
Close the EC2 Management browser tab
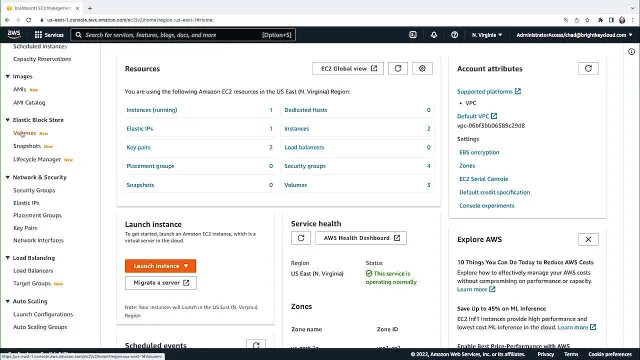77,8
